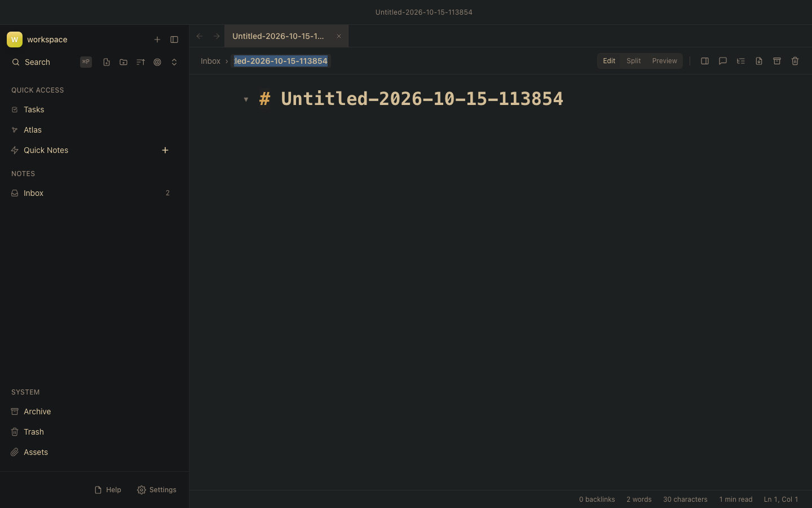Click the 30 characters count
Screen dimensions: 812x508
(685, 500)
